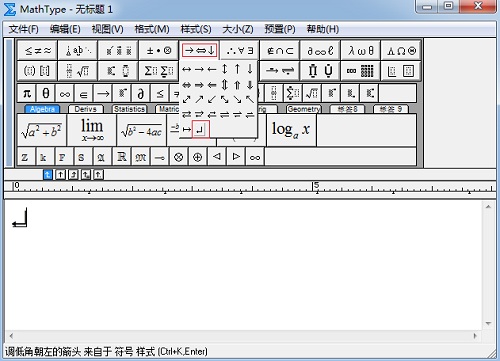The height and width of the screenshot is (361, 500).
Task: Insert the log base a of x expression
Action: coord(291,130)
